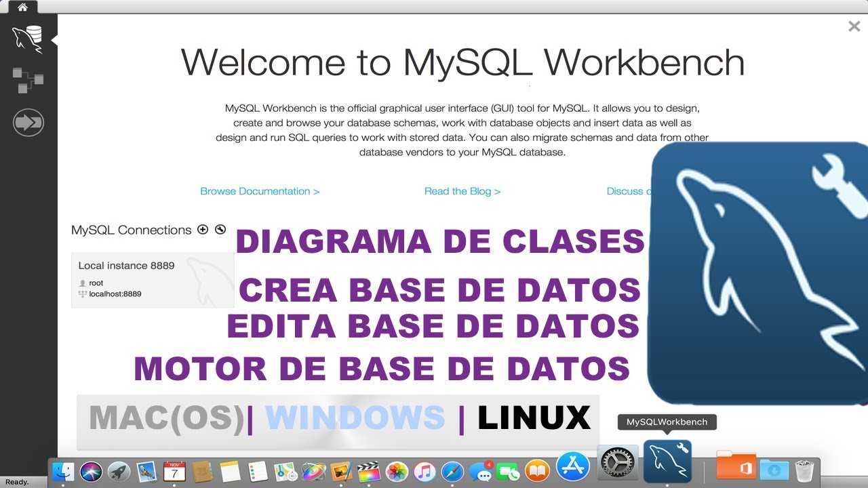
Task: Click the root user label
Action: tap(96, 283)
